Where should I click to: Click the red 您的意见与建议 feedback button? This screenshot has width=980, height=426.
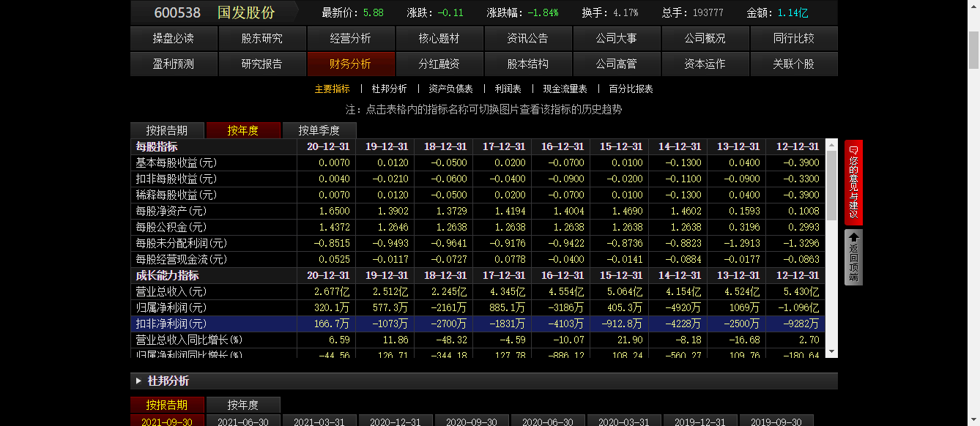853,182
